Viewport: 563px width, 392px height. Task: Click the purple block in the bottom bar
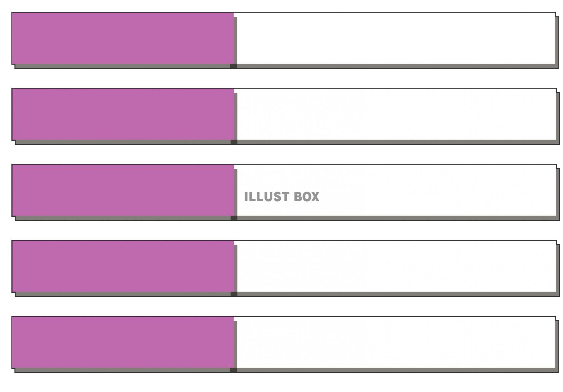[x=122, y=342]
